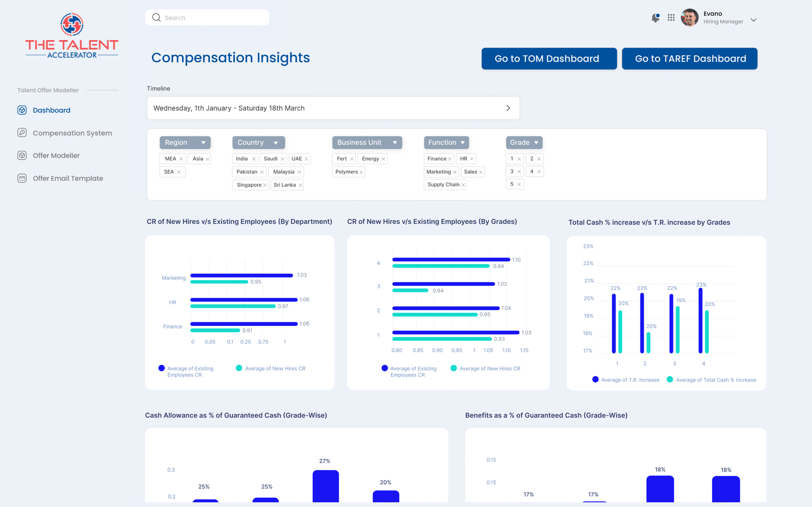Toggle Existing Employees CR legend in Grades chart
Image resolution: width=812 pixels, height=507 pixels.
409,371
